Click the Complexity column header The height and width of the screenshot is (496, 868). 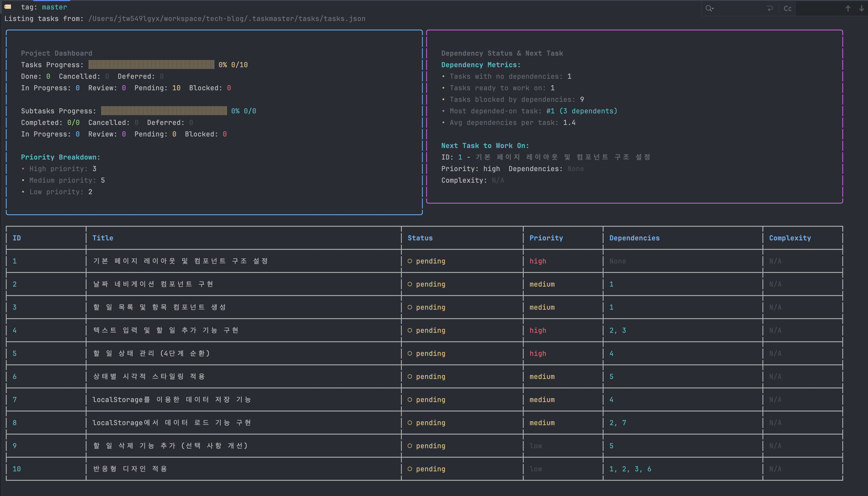(790, 238)
